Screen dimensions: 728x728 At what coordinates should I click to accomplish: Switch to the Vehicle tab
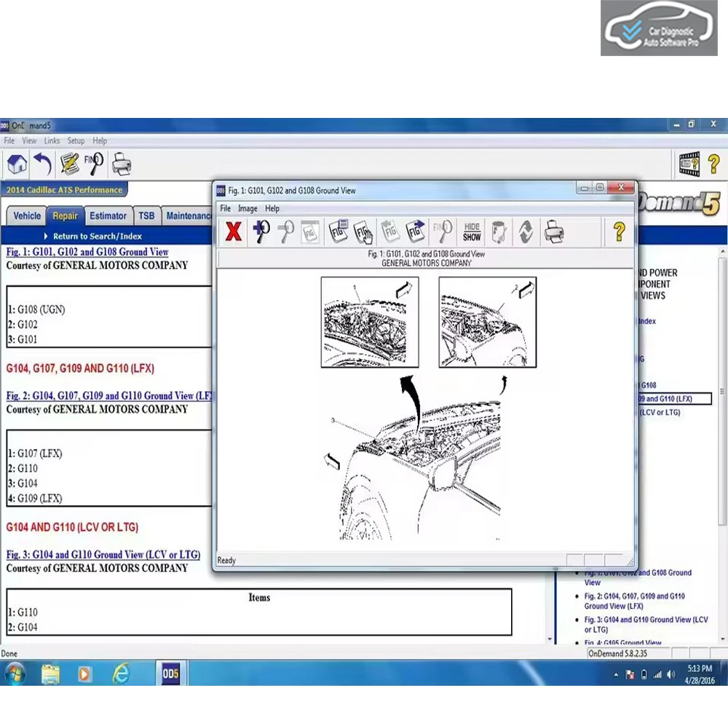pos(26,216)
